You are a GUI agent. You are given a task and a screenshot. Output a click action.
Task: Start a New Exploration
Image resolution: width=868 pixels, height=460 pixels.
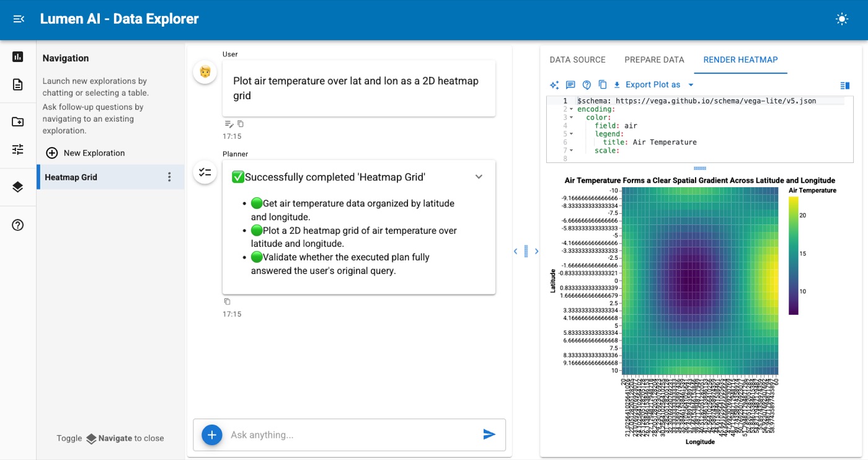[86, 153]
